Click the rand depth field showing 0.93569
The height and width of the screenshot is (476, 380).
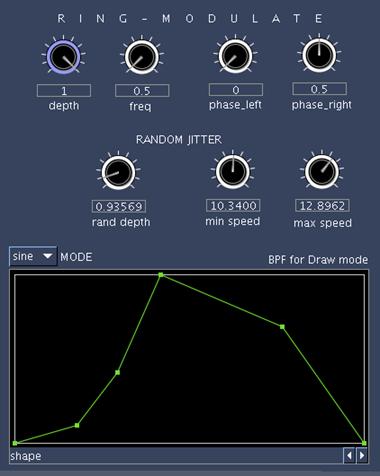(x=119, y=206)
